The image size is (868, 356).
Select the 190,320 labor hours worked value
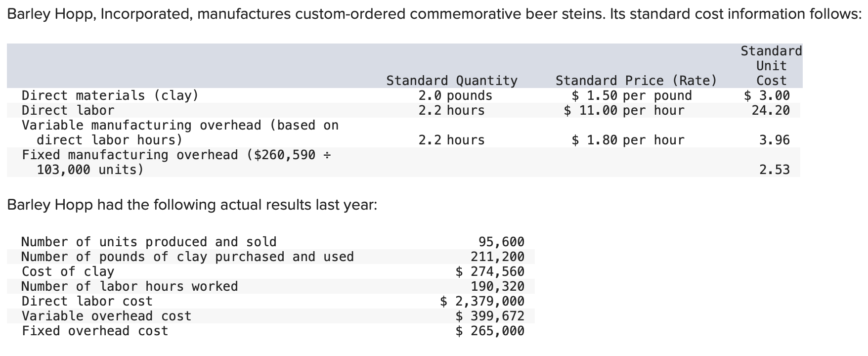click(x=497, y=286)
